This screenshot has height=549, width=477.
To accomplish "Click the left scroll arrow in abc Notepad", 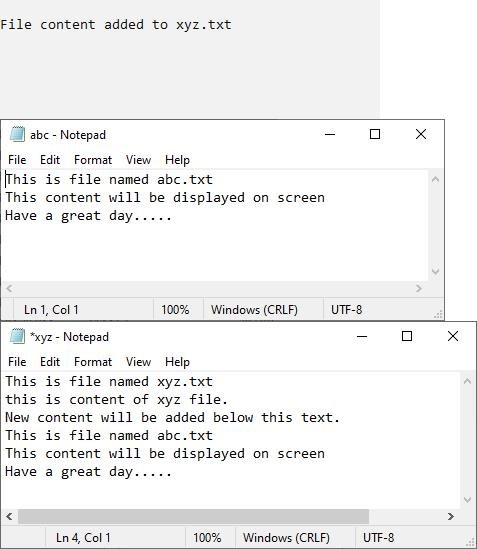I will pyautogui.click(x=9, y=289).
